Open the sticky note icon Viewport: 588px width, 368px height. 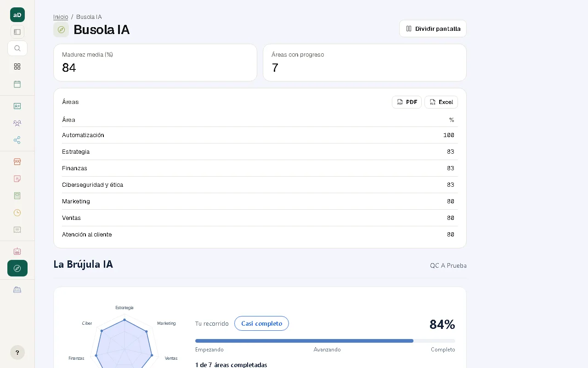[17, 179]
